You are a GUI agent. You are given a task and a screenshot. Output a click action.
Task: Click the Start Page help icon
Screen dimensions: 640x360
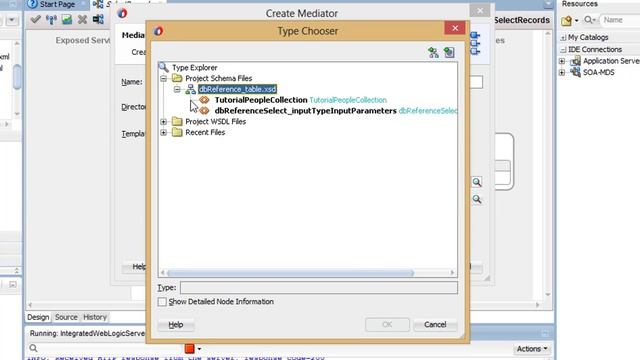click(x=32, y=4)
